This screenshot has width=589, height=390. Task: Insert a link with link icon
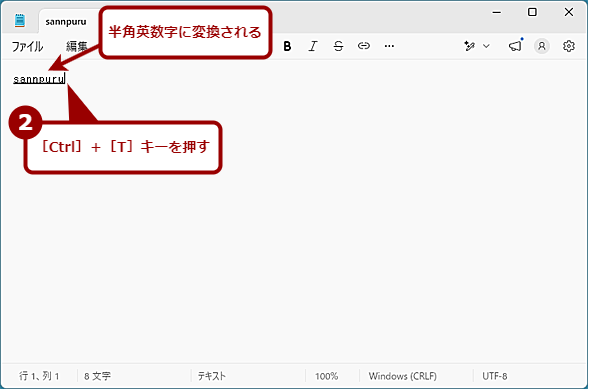[x=364, y=46]
